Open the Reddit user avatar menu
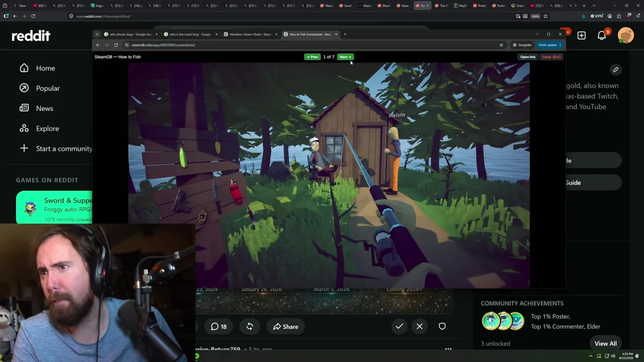 click(x=625, y=35)
